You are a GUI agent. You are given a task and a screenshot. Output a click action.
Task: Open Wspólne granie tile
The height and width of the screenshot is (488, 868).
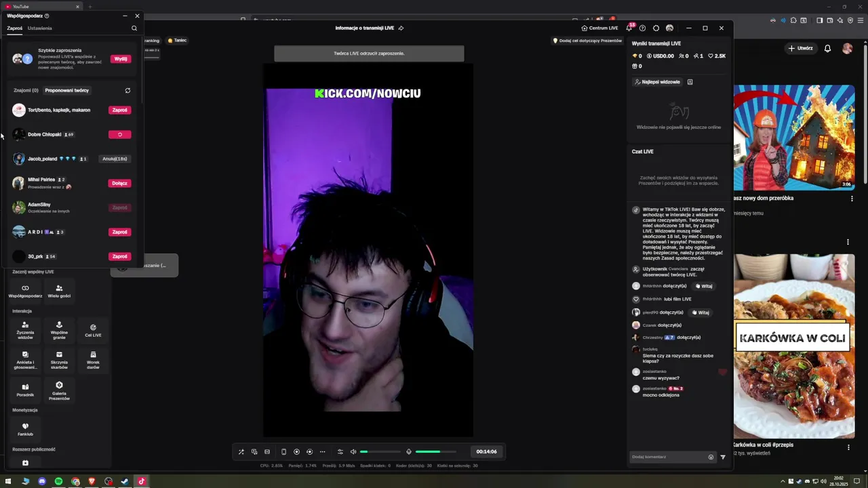point(59,330)
